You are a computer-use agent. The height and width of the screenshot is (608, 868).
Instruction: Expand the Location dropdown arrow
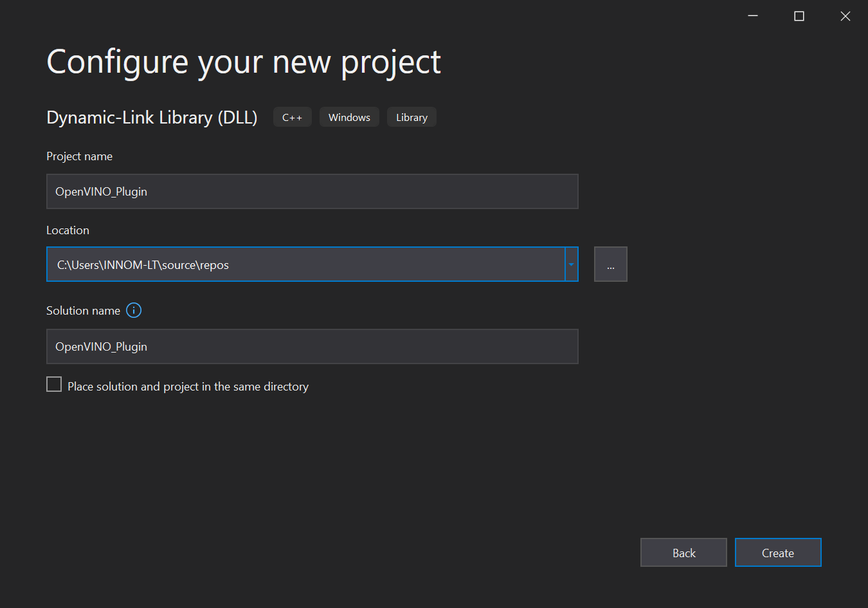[x=571, y=264]
